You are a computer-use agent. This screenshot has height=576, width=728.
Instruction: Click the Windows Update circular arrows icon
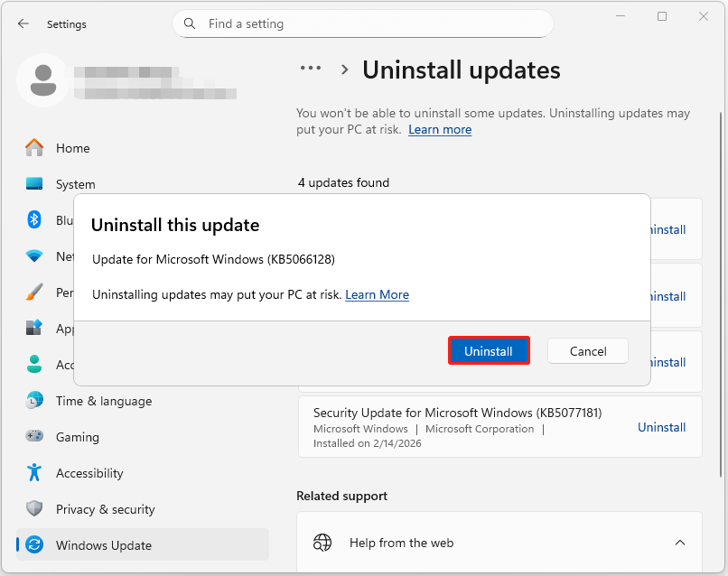(x=35, y=543)
